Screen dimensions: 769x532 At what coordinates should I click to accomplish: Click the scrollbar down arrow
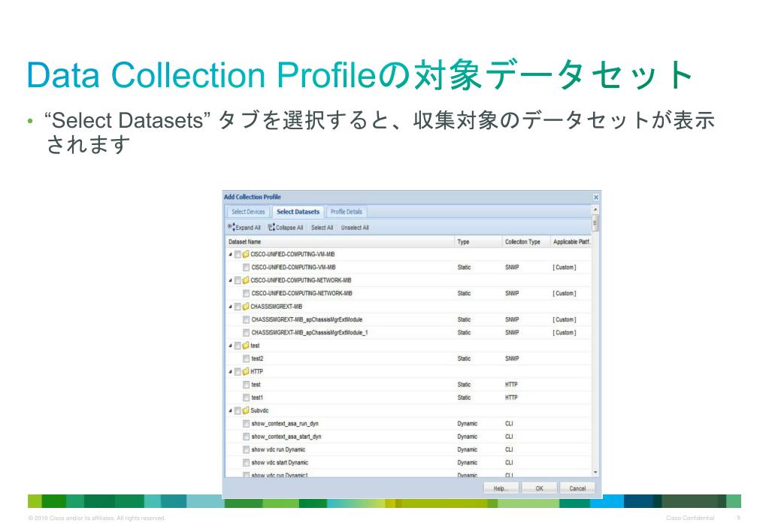point(595,473)
